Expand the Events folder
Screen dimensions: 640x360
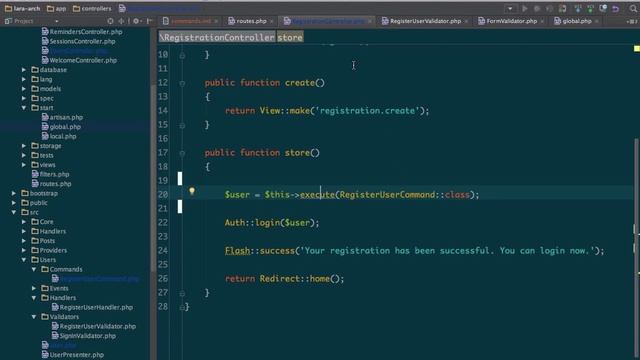click(34, 288)
